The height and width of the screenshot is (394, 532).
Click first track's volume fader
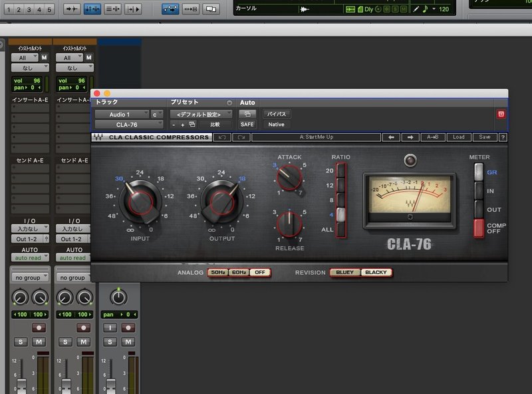[x=21, y=386]
